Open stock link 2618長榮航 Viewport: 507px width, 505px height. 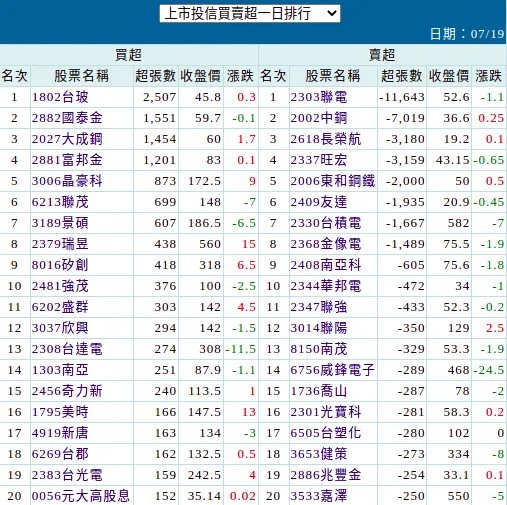click(x=326, y=139)
